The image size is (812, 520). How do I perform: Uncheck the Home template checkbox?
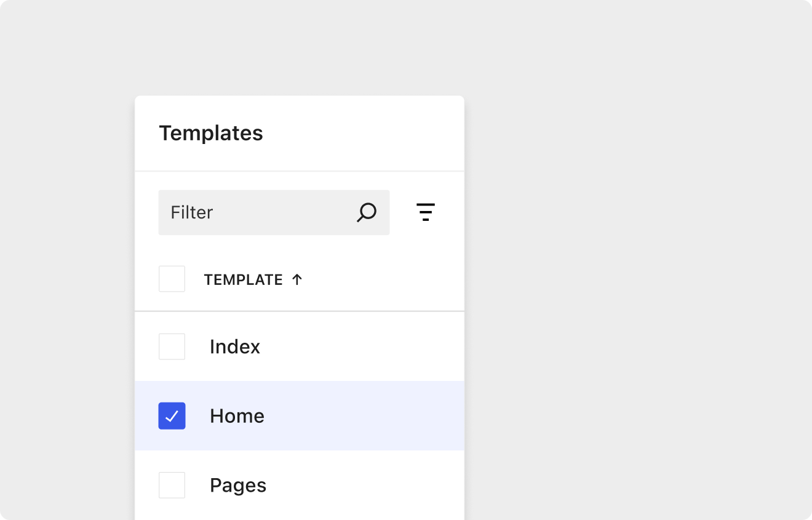(x=172, y=415)
